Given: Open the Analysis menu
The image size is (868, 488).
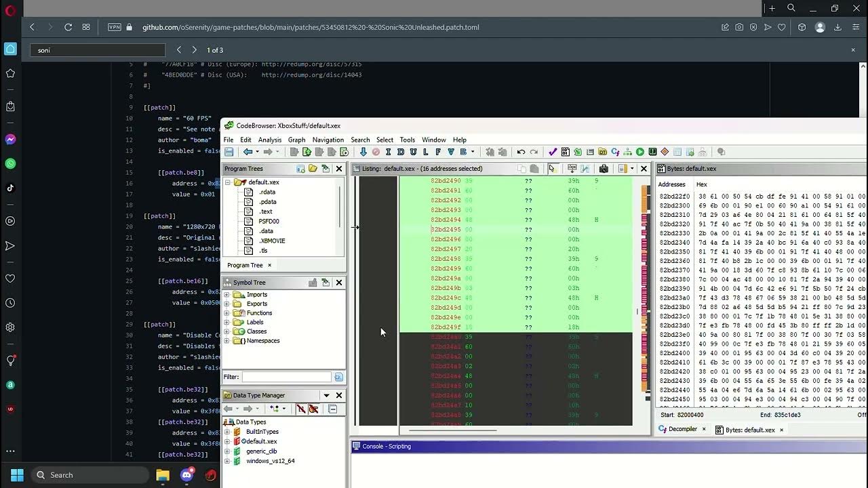Looking at the screenshot, I should click(x=270, y=140).
